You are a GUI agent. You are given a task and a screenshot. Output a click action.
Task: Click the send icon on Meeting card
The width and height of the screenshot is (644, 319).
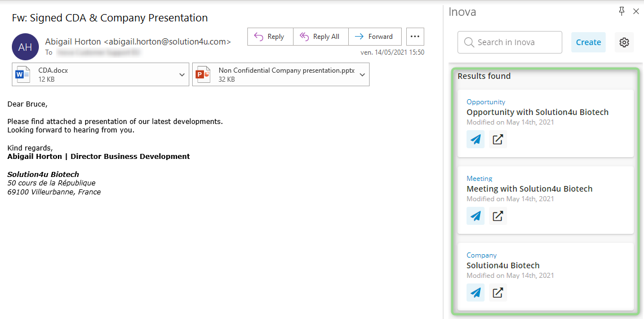[x=476, y=216]
